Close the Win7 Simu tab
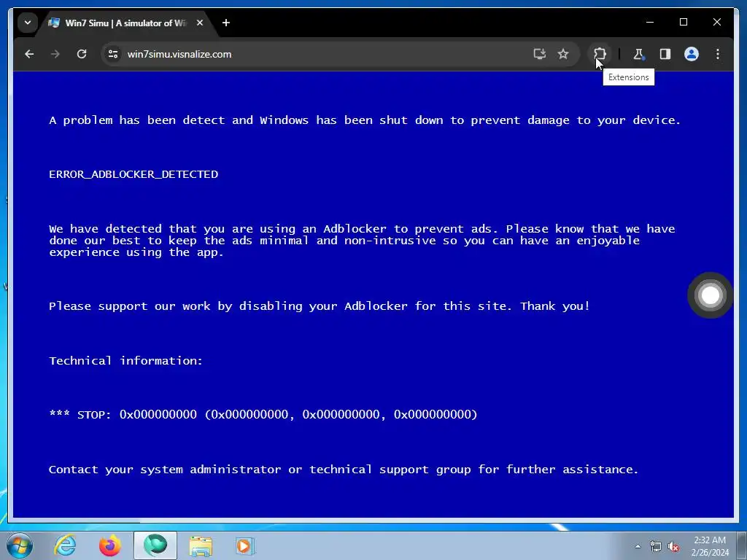 tap(200, 23)
